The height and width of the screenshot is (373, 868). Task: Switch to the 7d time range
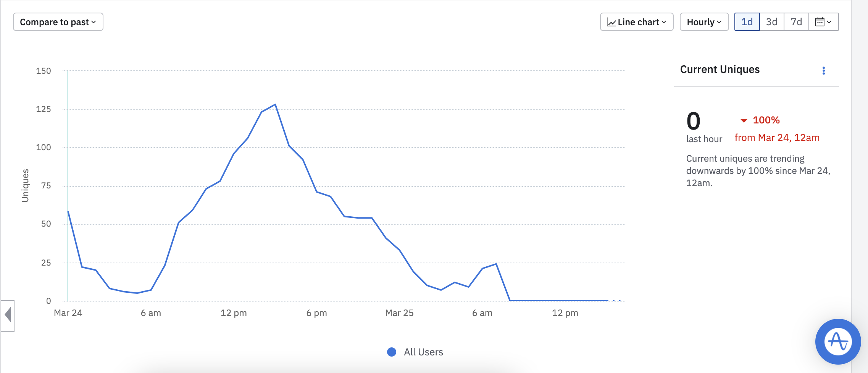[796, 22]
